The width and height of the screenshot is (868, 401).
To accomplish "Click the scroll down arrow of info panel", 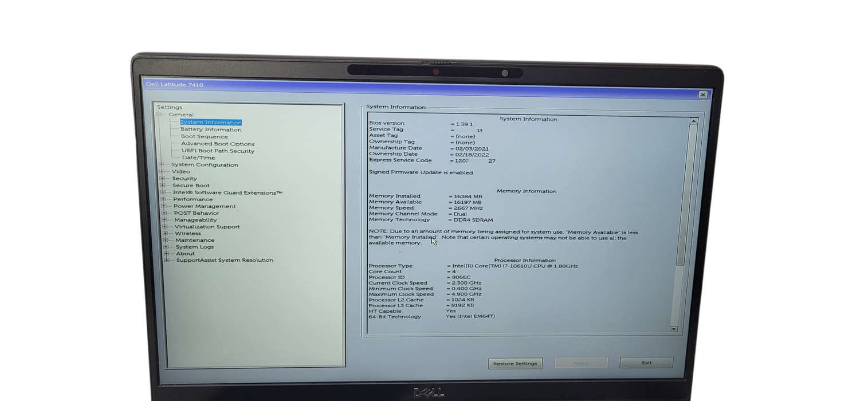I will click(674, 329).
